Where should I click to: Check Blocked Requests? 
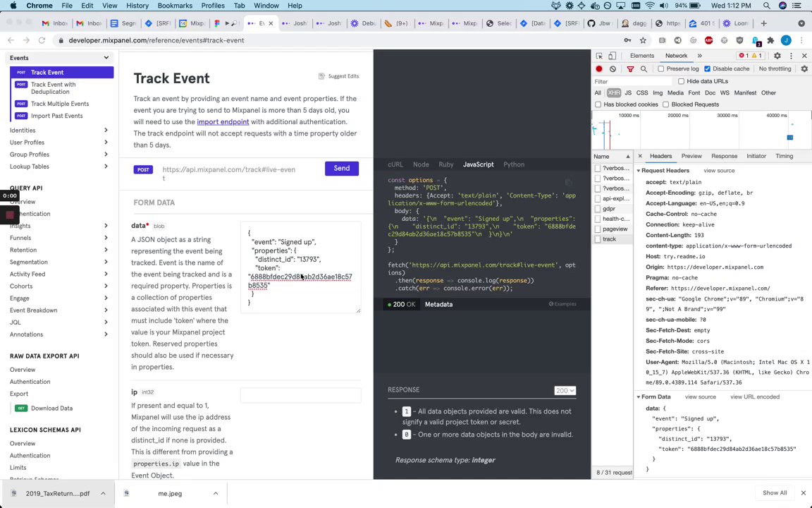(666, 104)
